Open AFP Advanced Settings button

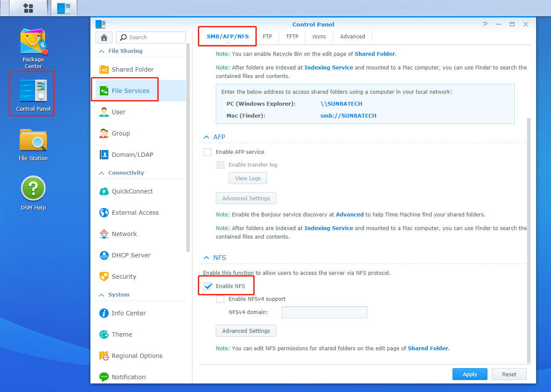[246, 198]
